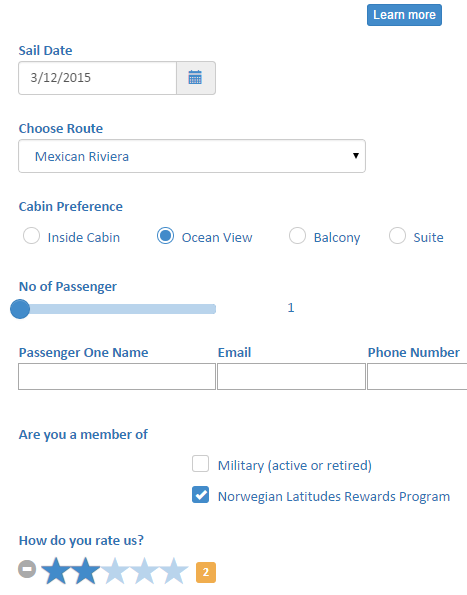
Task: Click the No of Passenger slider handle
Action: (x=20, y=309)
